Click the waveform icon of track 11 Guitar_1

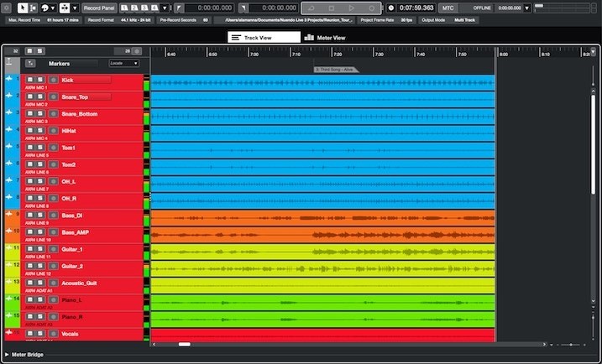(9, 247)
